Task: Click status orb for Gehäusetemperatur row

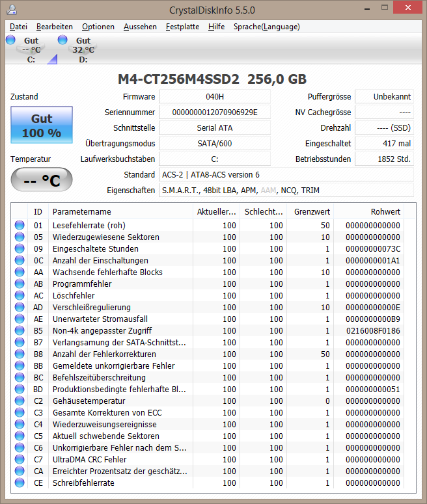Action: point(20,401)
